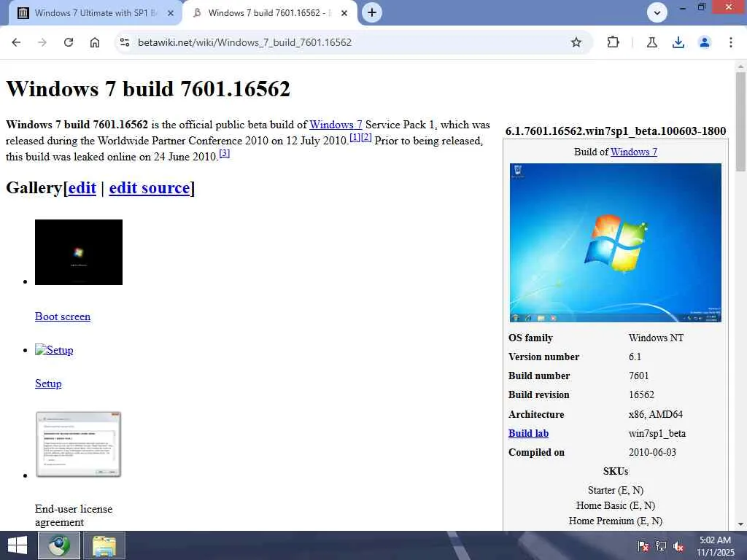Reload the current page
Image resolution: width=747 pixels, height=560 pixels.
click(69, 42)
